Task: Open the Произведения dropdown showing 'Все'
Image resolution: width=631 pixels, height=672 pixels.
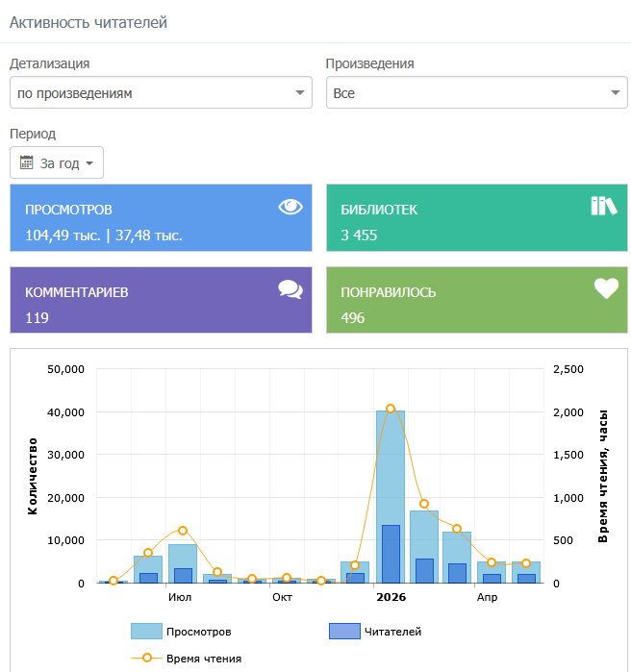Action: pos(477,92)
